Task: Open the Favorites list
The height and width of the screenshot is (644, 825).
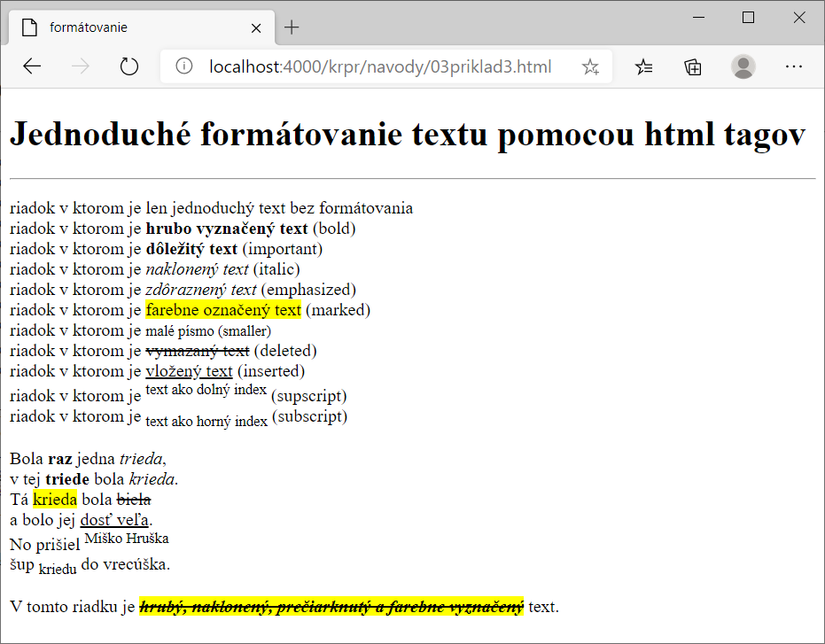Action: pos(643,66)
